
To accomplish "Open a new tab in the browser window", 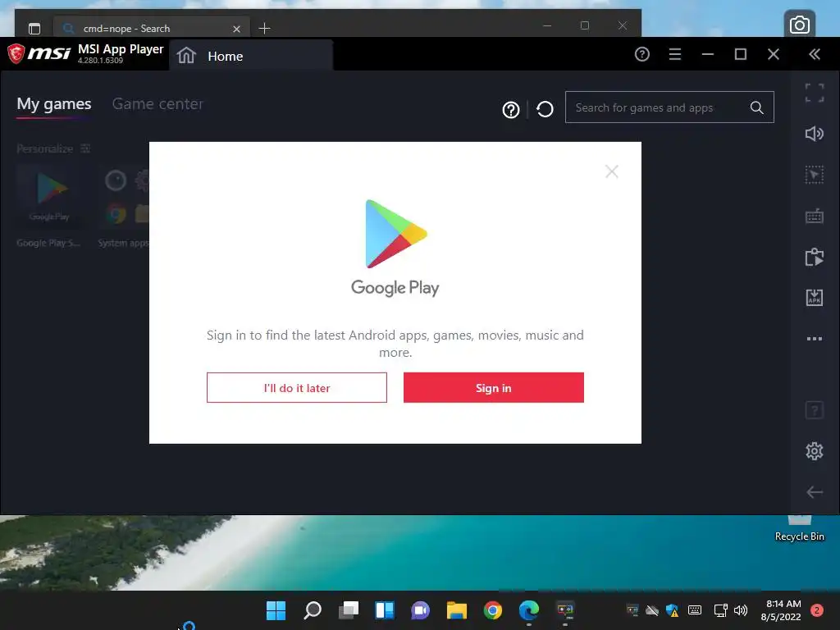I will [264, 29].
